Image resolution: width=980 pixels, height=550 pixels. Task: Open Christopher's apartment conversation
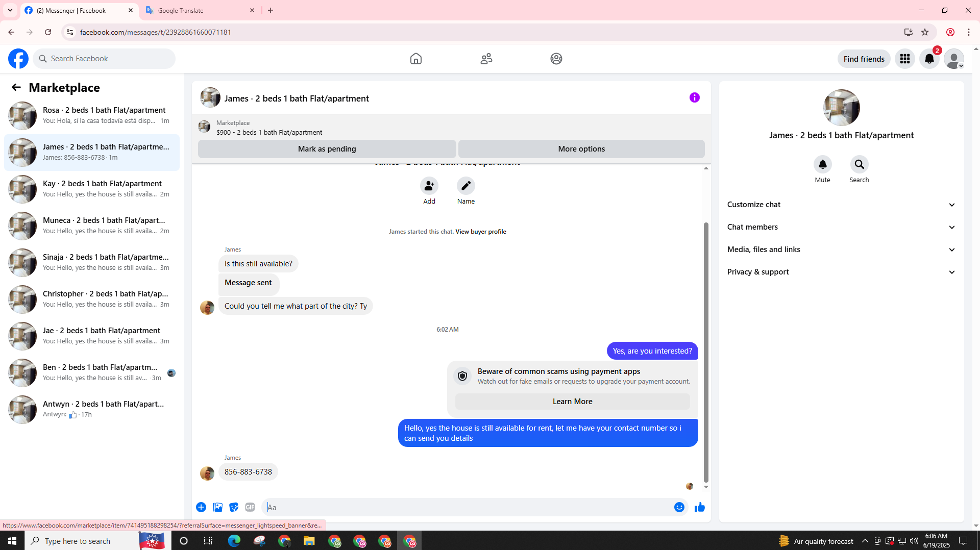[x=92, y=299]
